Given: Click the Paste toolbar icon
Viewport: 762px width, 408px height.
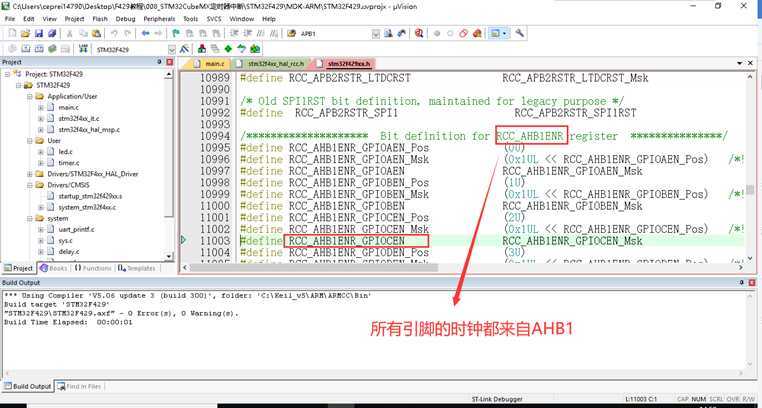Looking at the screenshot, I should coord(97,34).
